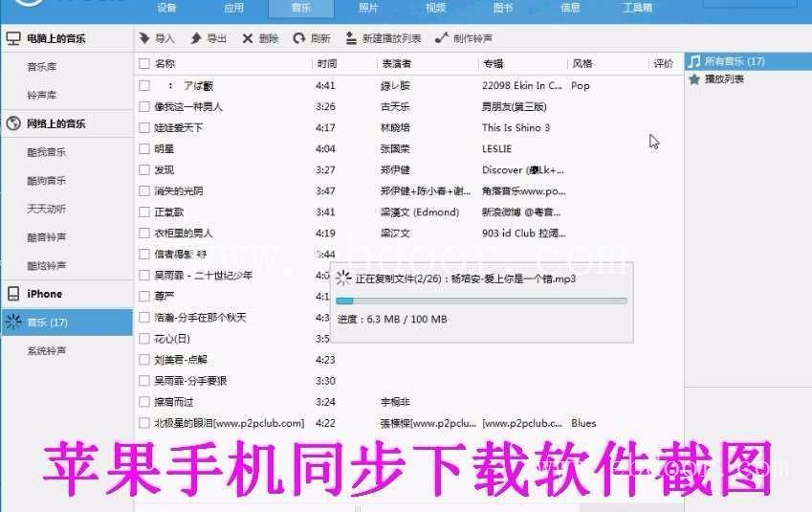The width and height of the screenshot is (812, 512).
Task: Check the box for 北极星的眼泪
Action: click(144, 423)
